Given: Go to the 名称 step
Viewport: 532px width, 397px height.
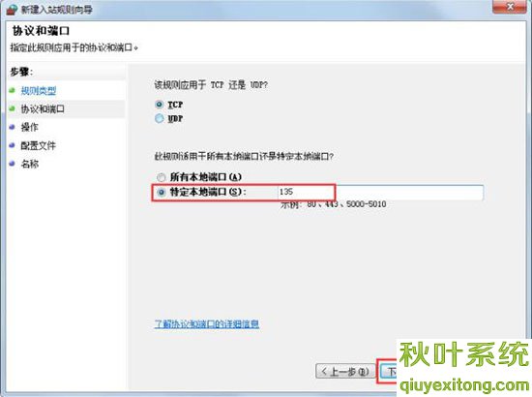Looking at the screenshot, I should [30, 164].
